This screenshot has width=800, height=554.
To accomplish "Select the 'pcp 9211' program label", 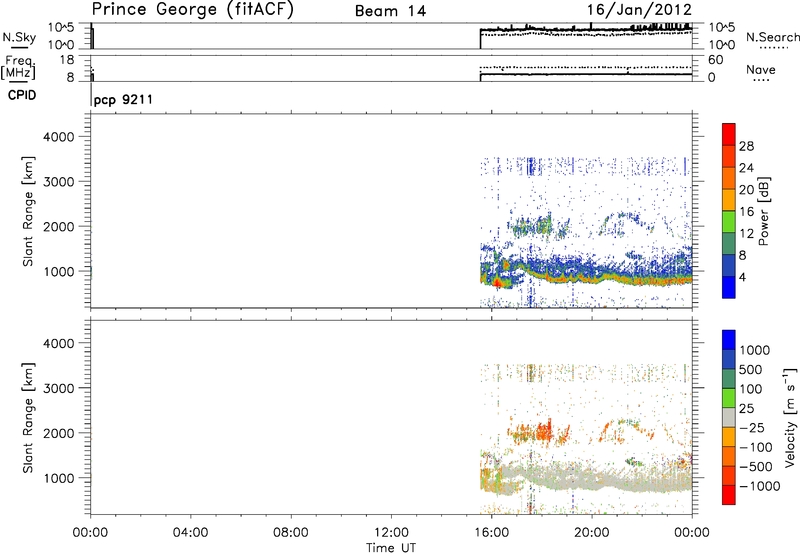I will pyautogui.click(x=123, y=99).
